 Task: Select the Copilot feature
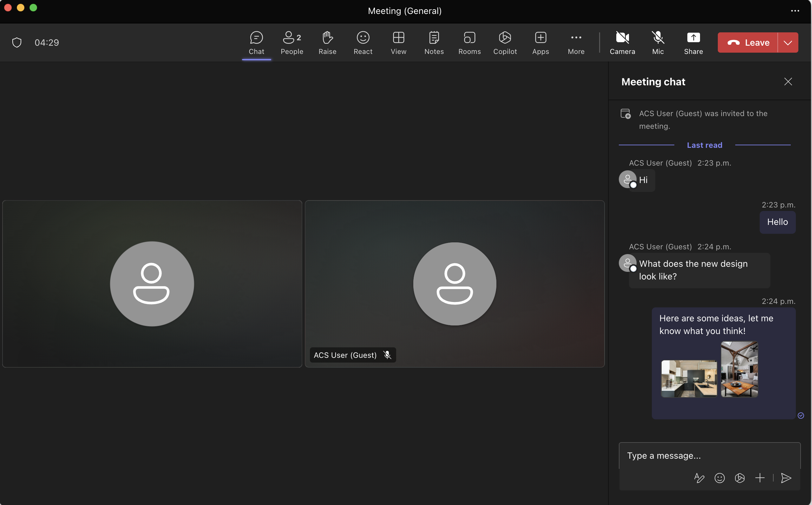[505, 43]
